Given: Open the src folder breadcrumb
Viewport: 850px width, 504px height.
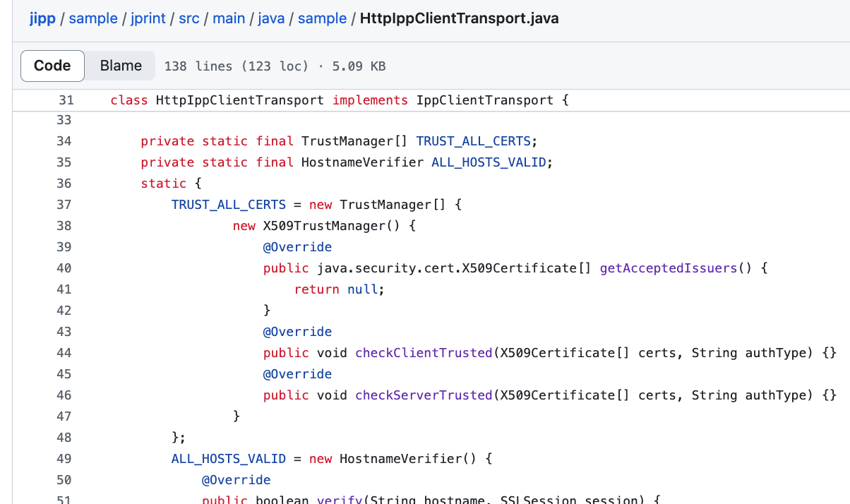Looking at the screenshot, I should (x=189, y=18).
